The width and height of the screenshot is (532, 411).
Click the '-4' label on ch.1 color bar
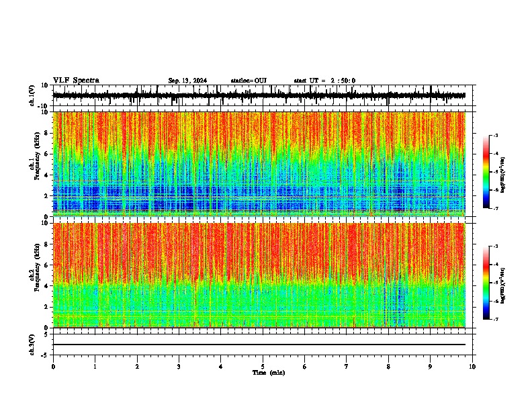[x=495, y=154]
